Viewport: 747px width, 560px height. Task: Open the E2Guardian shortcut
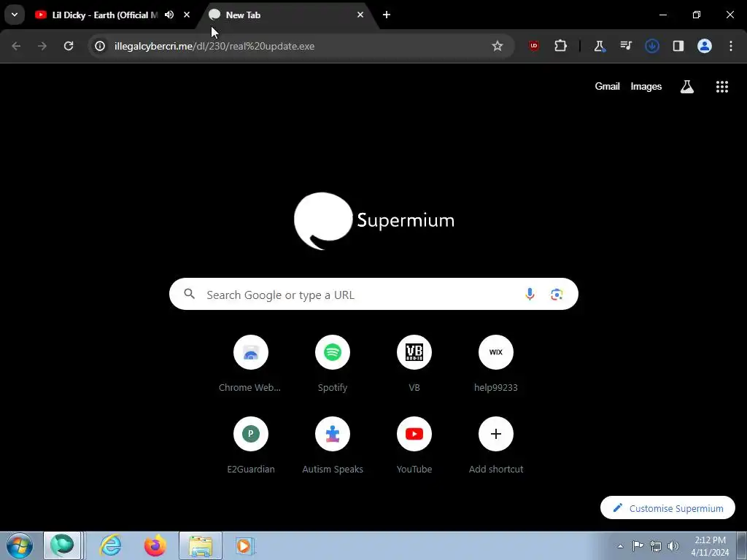[251, 446]
